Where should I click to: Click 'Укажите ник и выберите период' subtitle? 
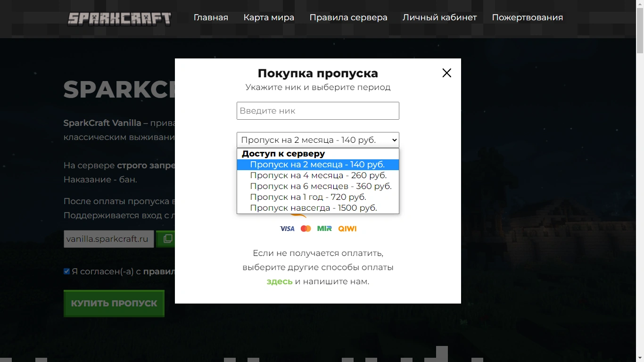click(318, 87)
